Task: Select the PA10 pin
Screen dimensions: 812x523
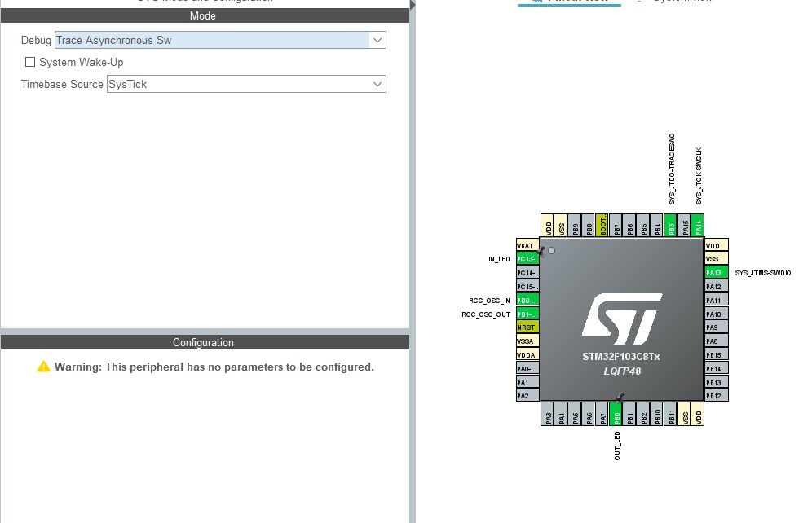Action: (x=717, y=314)
